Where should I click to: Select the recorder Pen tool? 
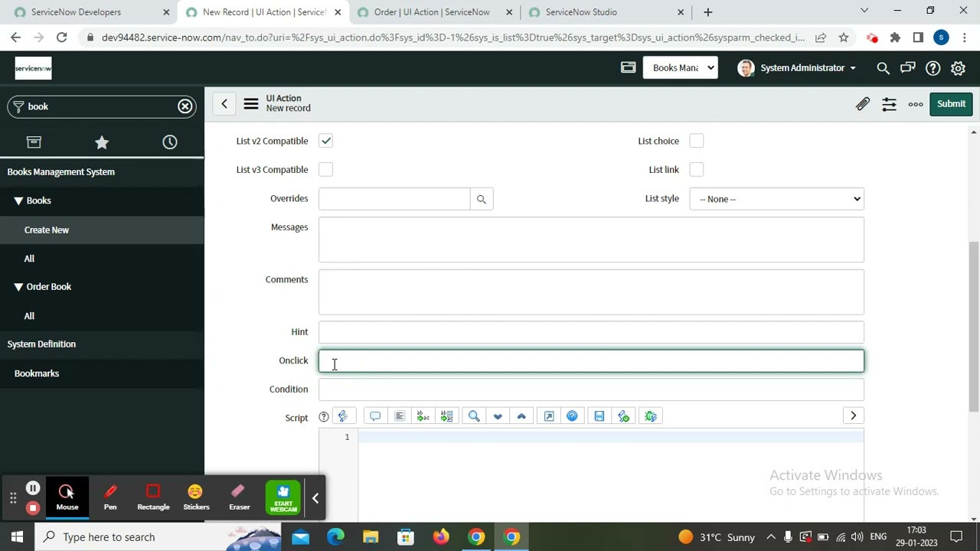click(110, 497)
